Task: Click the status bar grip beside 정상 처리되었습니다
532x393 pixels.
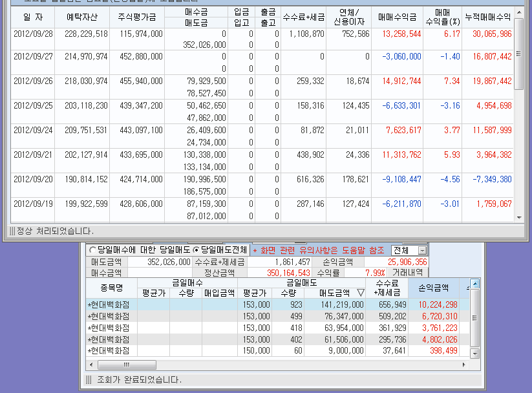Action: click(x=12, y=231)
